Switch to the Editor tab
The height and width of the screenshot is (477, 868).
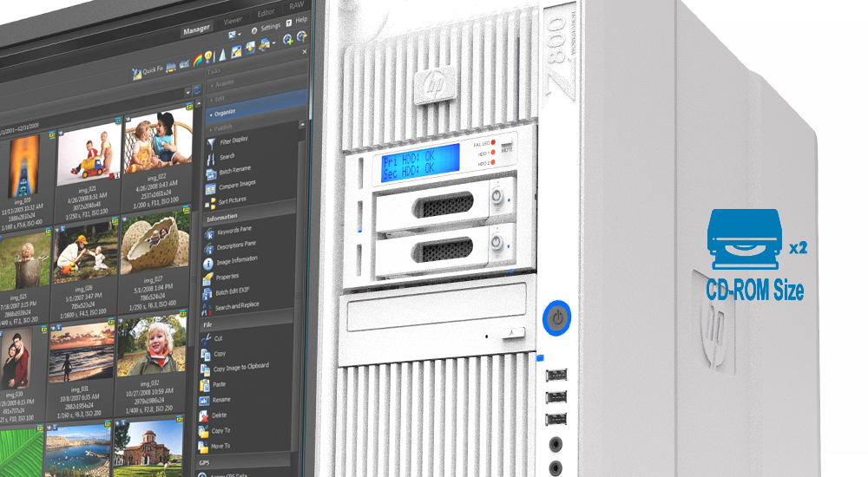(x=266, y=13)
